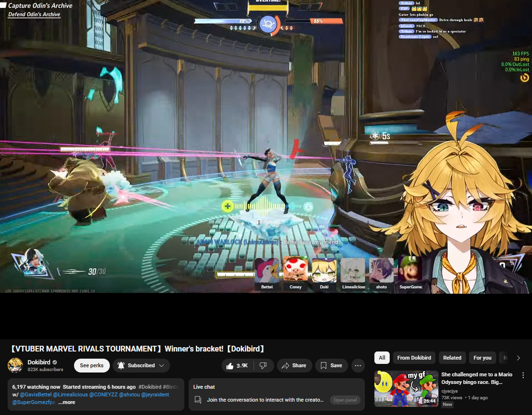Screen dimensions: 532x415
Task: Click the '6,197 watching now' text
Action: point(36,387)
